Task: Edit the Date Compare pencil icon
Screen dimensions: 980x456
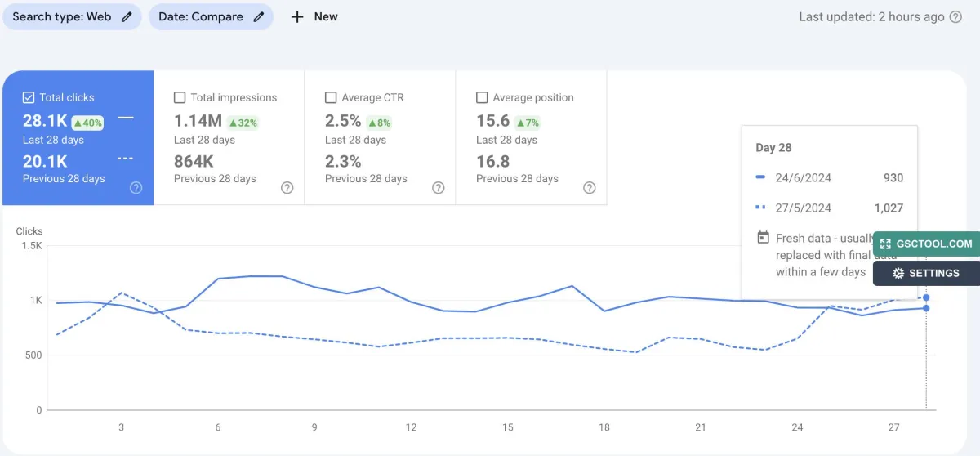Action: click(x=259, y=16)
